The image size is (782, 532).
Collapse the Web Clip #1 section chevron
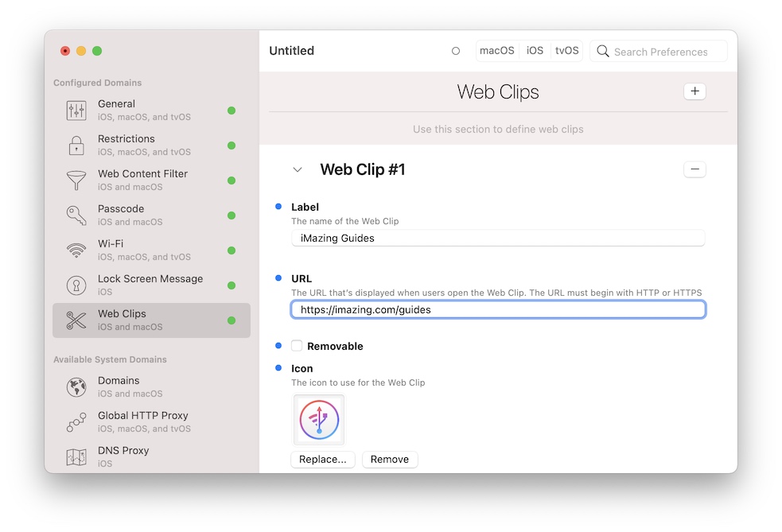298,169
